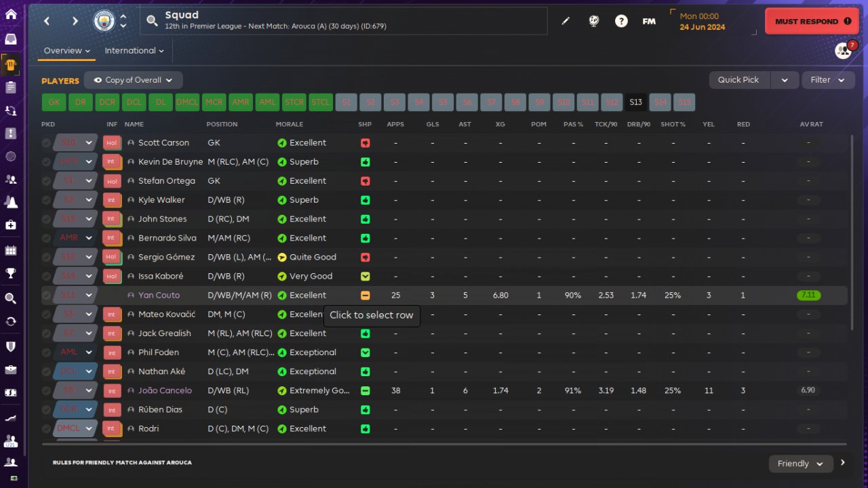Screen dimensions: 868x488
Task: Go back with the left arrow
Action: 47,21
